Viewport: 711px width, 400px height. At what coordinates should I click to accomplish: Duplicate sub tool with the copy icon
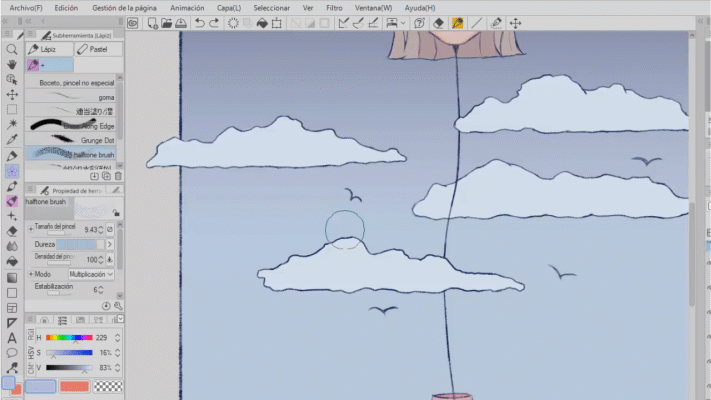point(106,176)
